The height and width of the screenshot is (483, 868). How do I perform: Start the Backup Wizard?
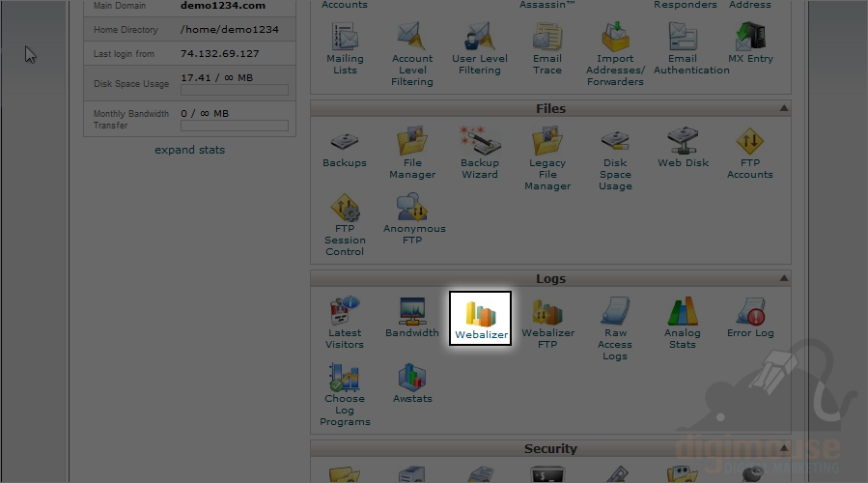pyautogui.click(x=480, y=154)
